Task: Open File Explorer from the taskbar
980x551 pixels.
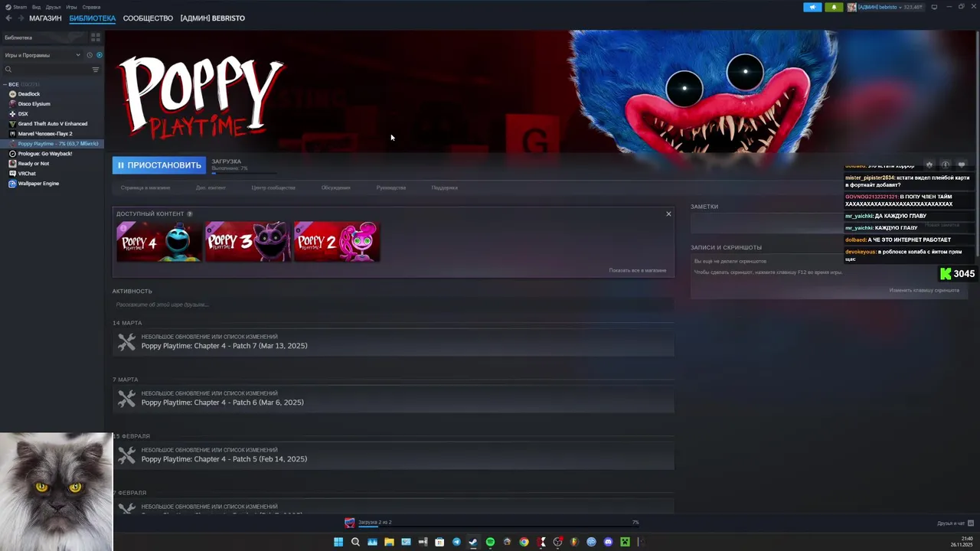Action: point(389,542)
